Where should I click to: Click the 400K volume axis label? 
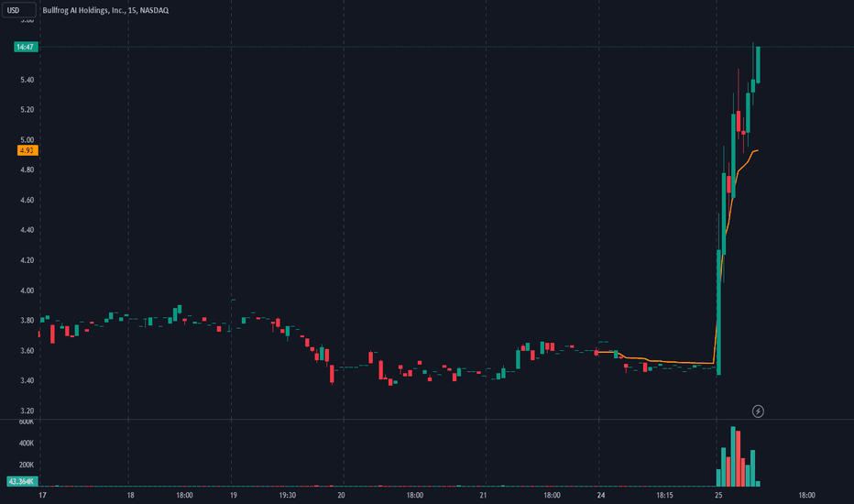click(27, 443)
